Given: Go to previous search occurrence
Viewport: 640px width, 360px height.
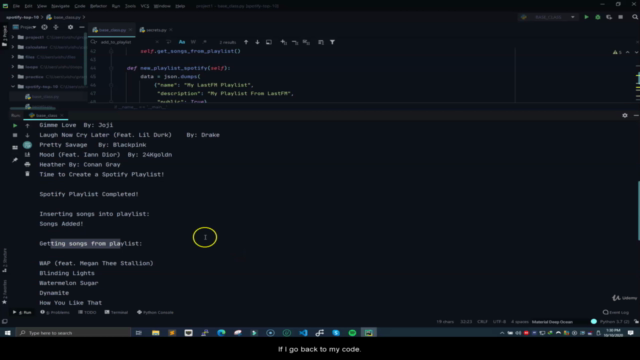Looking at the screenshot, I should pyautogui.click(x=246, y=42).
